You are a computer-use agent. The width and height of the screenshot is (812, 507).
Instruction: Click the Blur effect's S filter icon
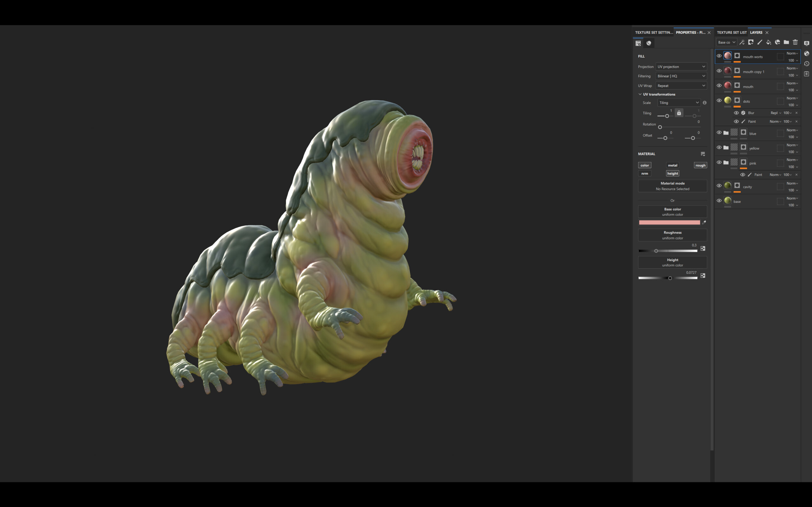pyautogui.click(x=743, y=113)
